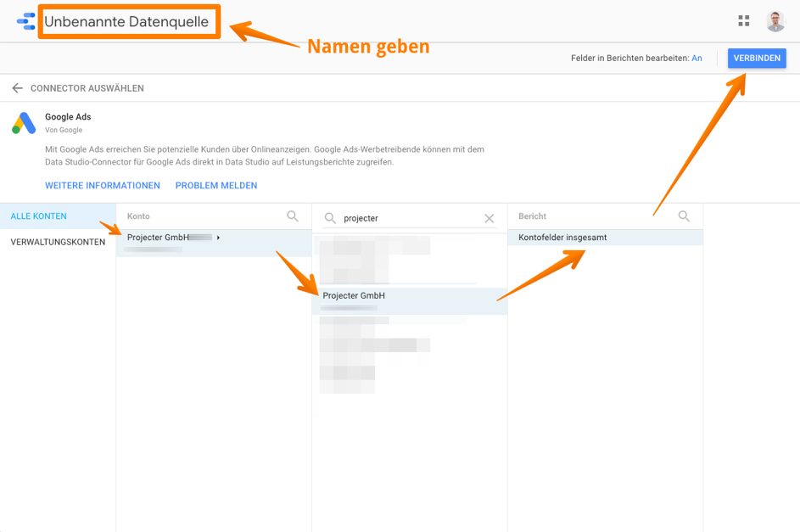Screen dimensions: 800x532
Task: Clear the 'projecter' search with X
Action: [x=489, y=218]
